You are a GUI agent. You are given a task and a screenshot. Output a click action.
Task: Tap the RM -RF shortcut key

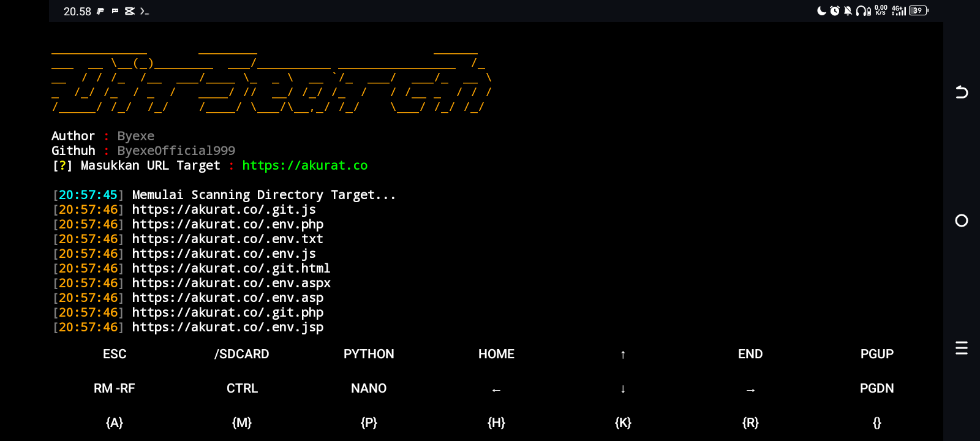tap(115, 388)
